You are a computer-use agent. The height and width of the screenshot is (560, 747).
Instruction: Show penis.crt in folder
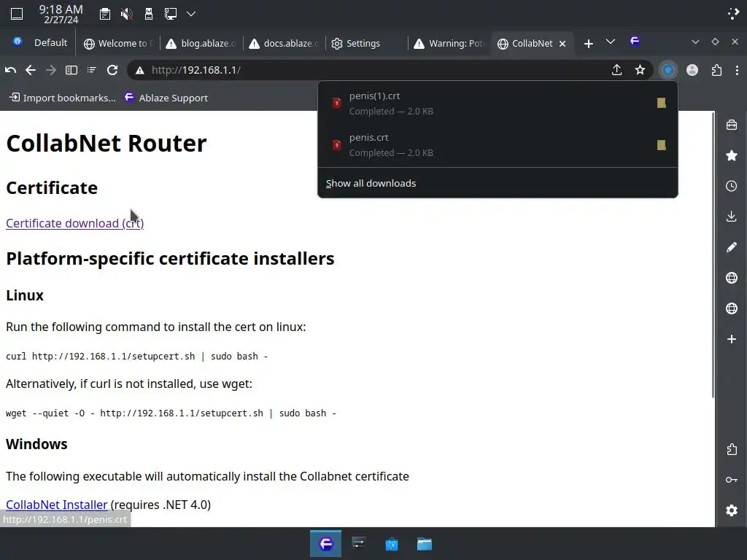coord(661,145)
